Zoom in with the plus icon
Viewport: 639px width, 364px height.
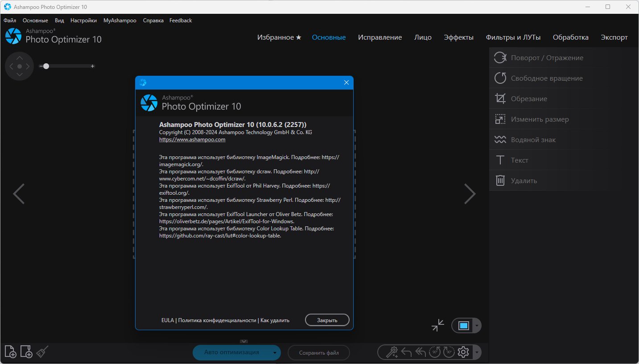click(92, 66)
